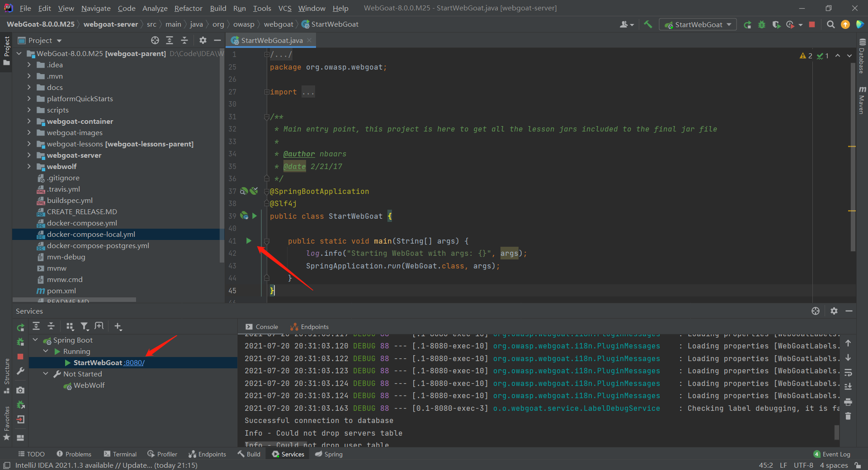Screen dimensions: 868x470
Task: Collapse the Spring Boot services node
Action: click(35, 340)
